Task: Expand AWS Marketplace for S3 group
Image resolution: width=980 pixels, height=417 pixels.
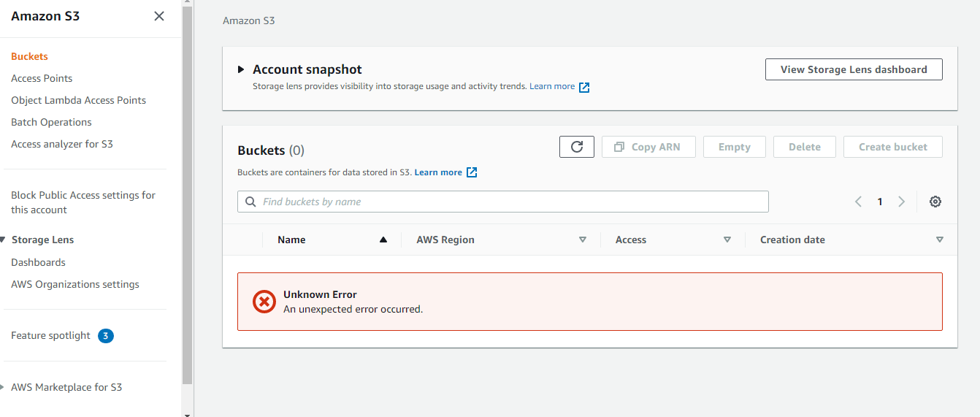Action: point(3,388)
